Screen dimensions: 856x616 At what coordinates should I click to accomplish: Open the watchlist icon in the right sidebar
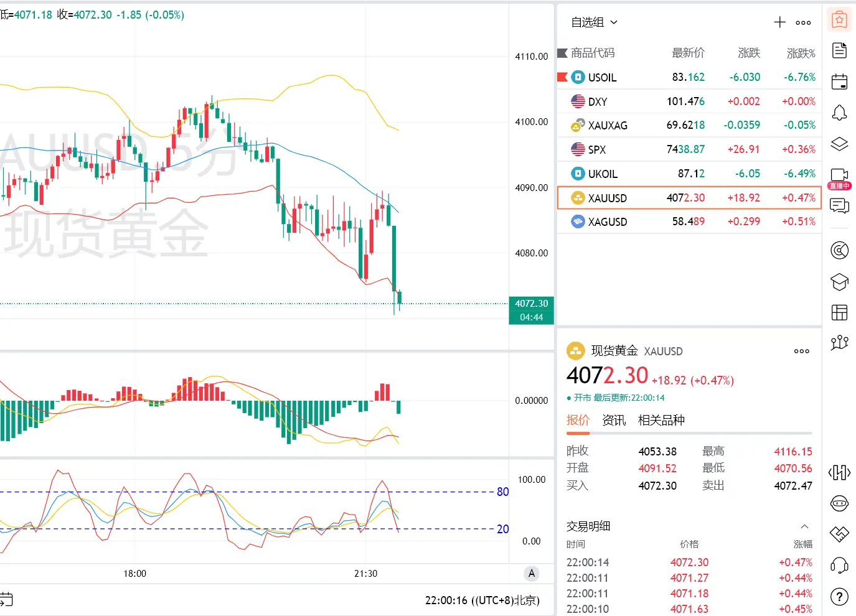point(839,21)
